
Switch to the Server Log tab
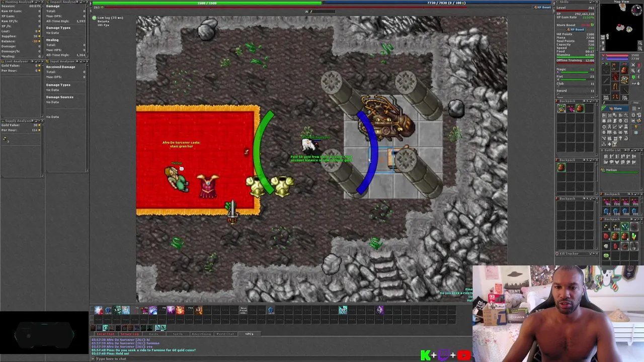[129, 334]
